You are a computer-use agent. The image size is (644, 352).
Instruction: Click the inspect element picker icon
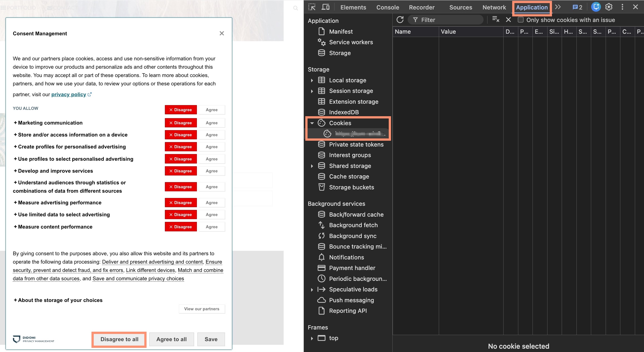coord(312,7)
